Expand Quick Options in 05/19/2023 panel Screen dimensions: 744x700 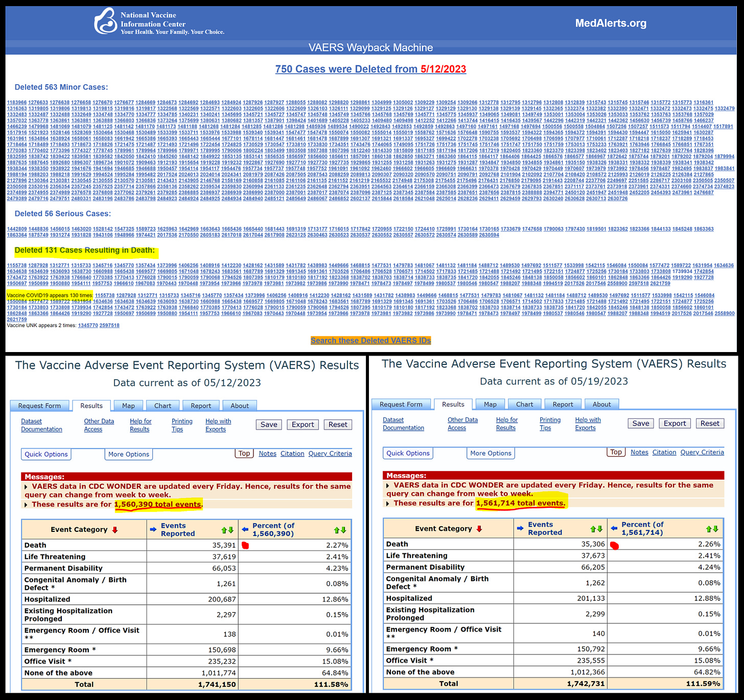point(408,453)
